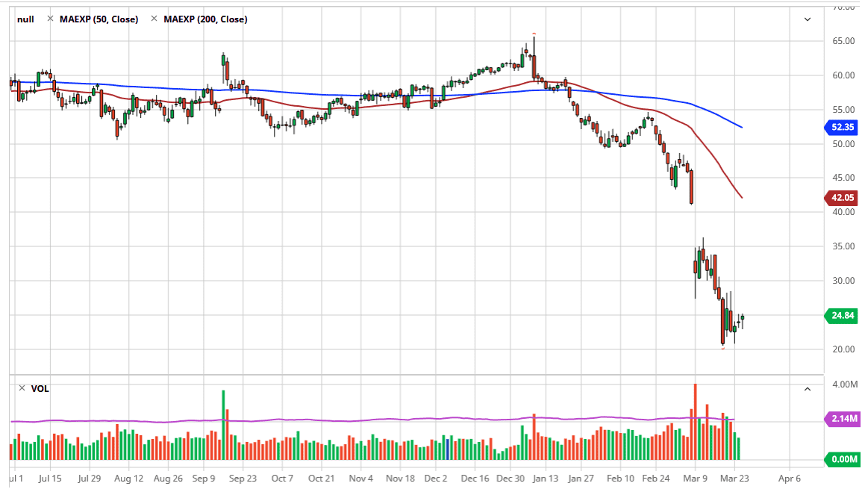
Task: Click the VOL indicator label
Action: coord(40,388)
